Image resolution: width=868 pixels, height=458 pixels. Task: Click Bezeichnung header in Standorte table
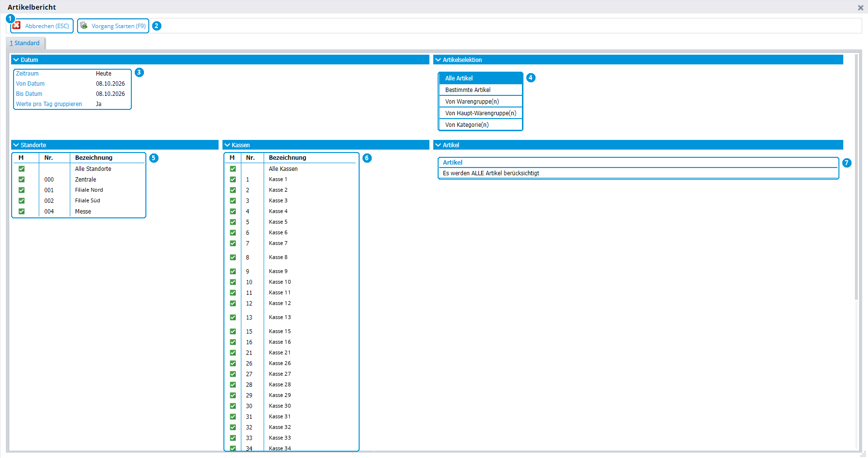[x=94, y=158]
